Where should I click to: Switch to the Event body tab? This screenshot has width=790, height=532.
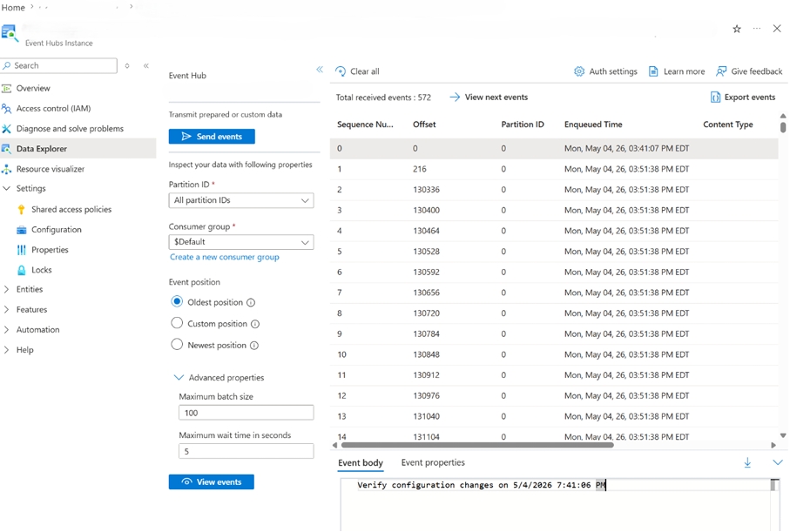tap(361, 462)
